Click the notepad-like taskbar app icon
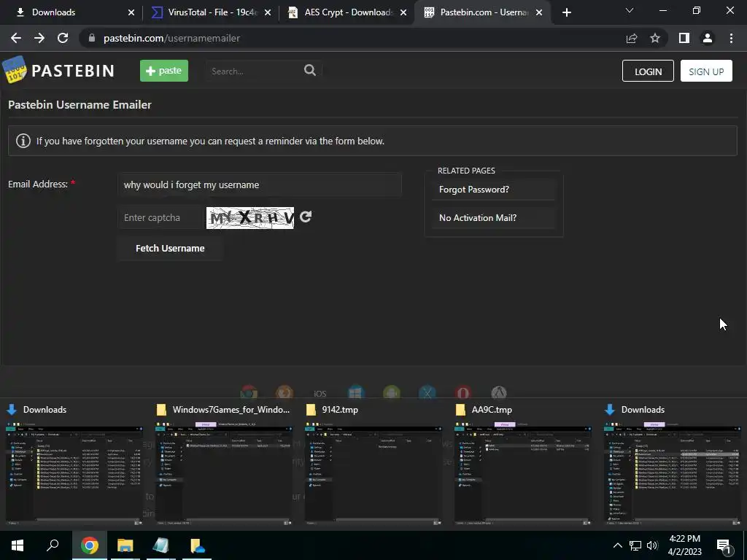747x560 pixels. point(161,545)
